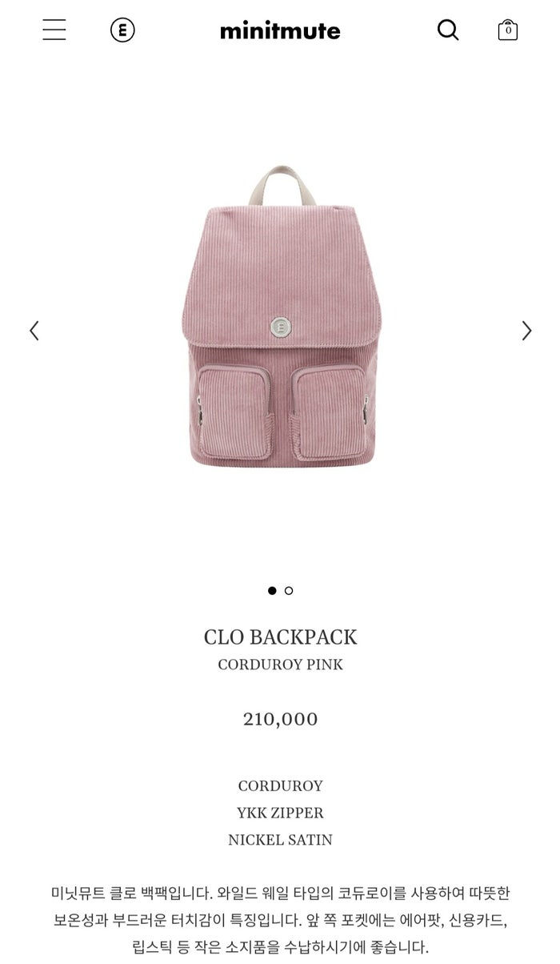Open the shopping bag cart
Viewport: 560px width, 964px height.
pyautogui.click(x=508, y=30)
